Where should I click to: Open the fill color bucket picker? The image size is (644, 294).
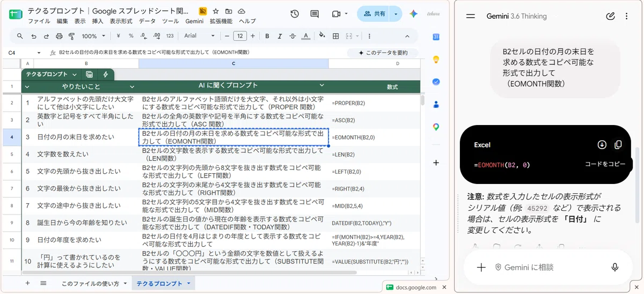pyautogui.click(x=322, y=36)
